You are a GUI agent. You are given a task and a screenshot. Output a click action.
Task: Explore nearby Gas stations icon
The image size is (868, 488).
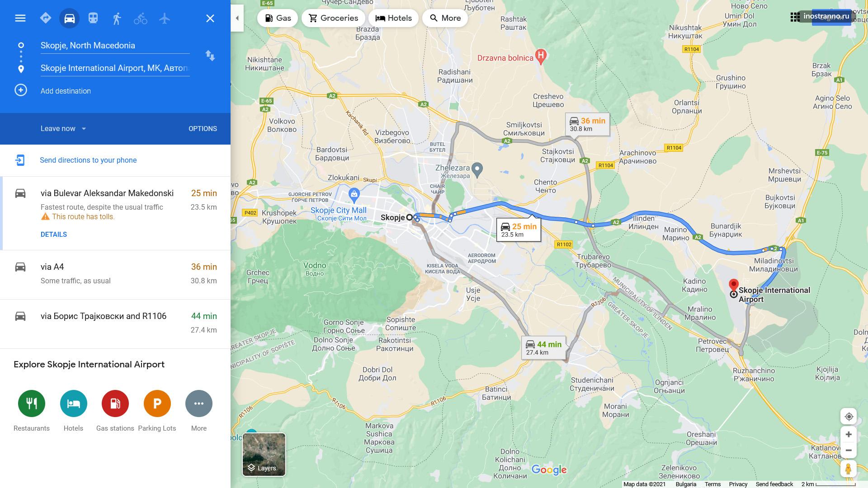point(115,404)
